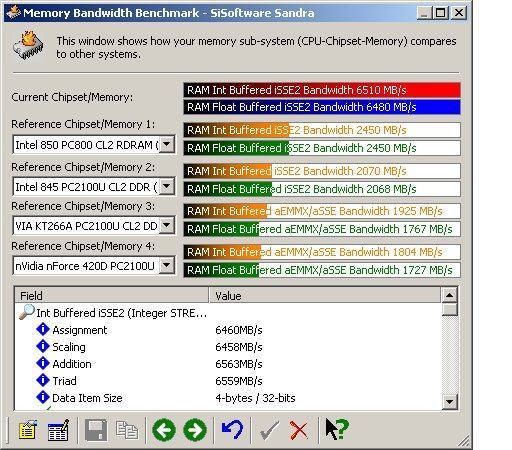
Task: Click the 6460MB/s value
Action: 239,330
